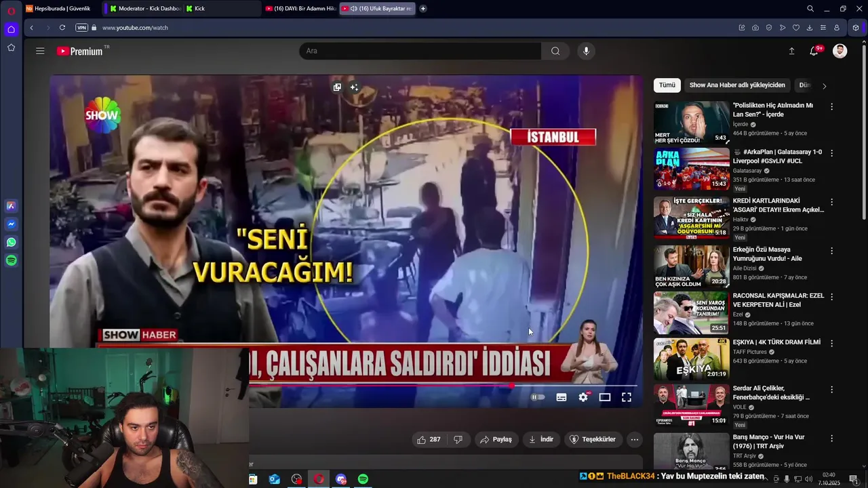Take a snapshot with the camera toolbar icon
Screen dimensions: 868x488
tap(755, 28)
